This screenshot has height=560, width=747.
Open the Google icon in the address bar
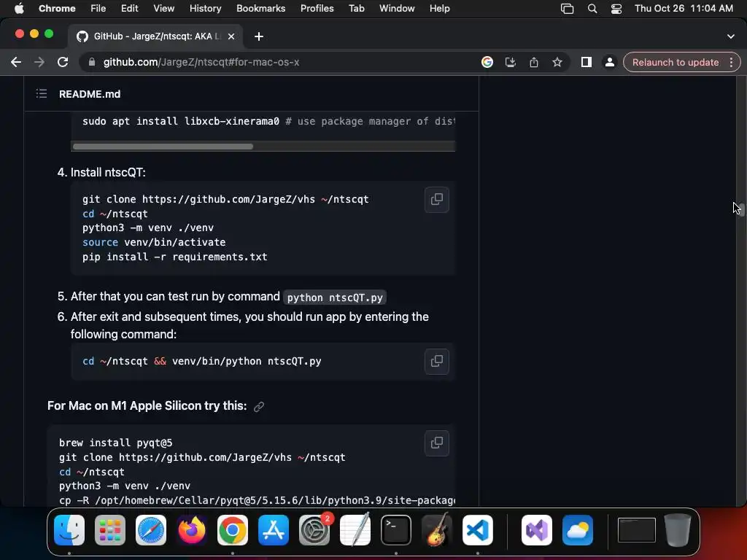(487, 62)
